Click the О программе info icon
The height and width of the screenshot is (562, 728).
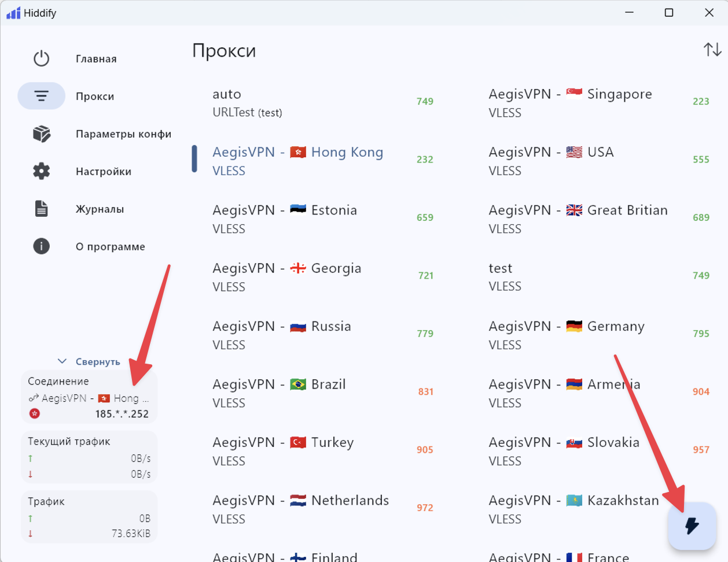[42, 246]
